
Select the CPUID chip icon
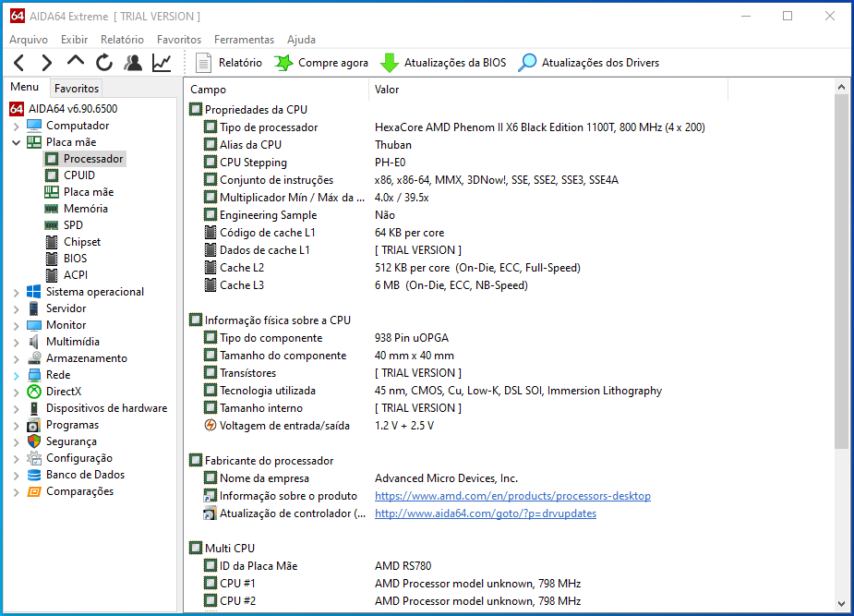(52, 175)
